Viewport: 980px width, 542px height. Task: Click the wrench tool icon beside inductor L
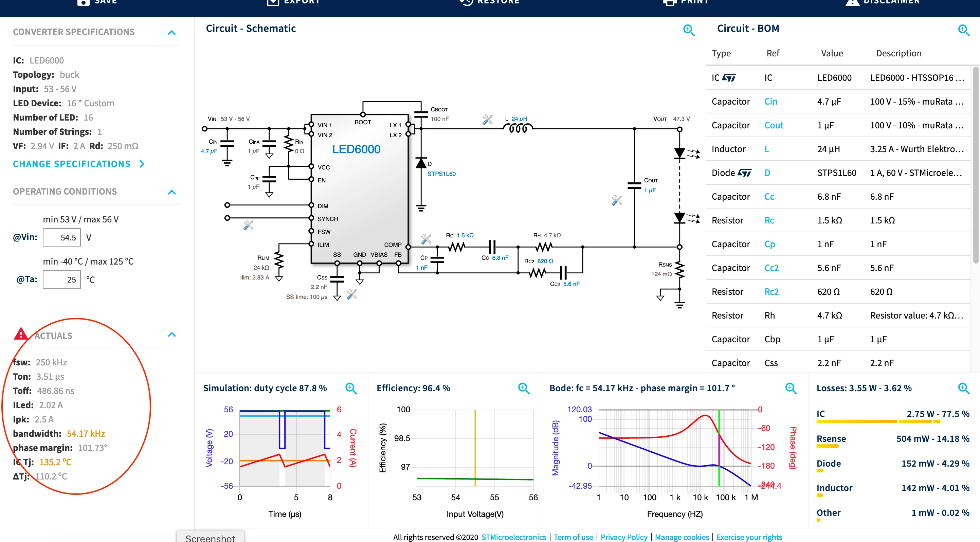pos(487,120)
